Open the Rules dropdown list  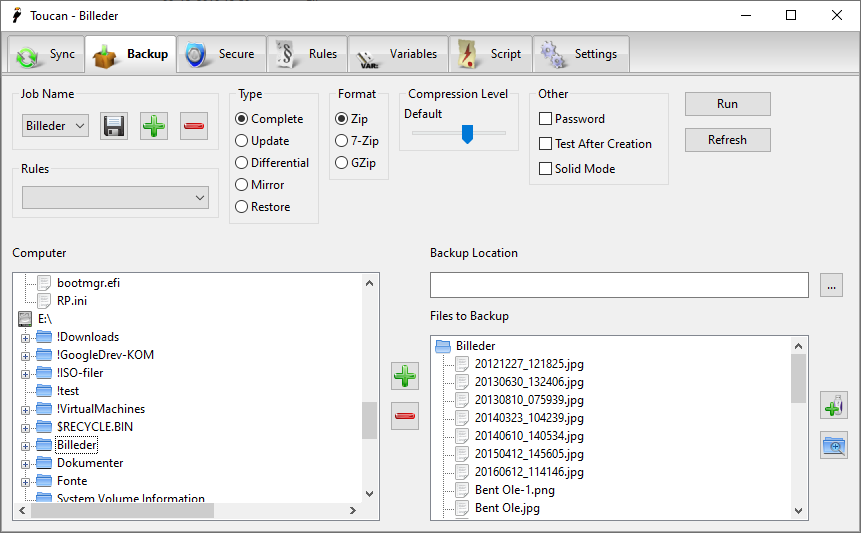[115, 198]
